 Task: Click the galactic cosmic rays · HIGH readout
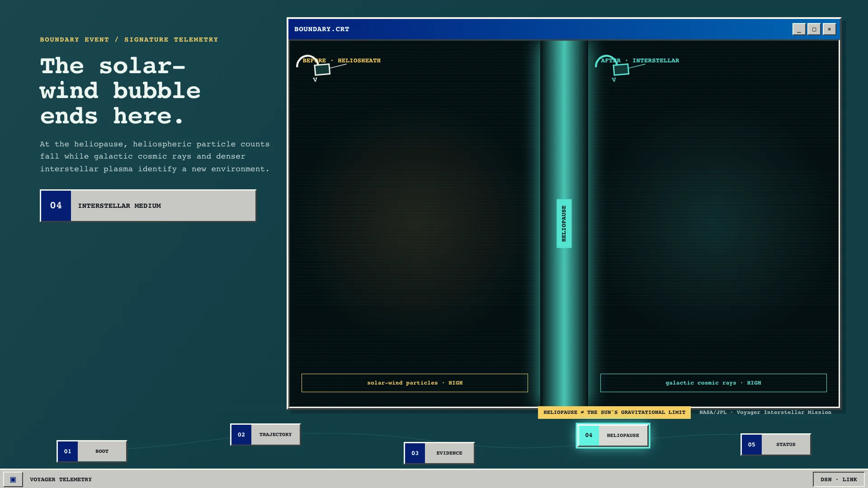pyautogui.click(x=713, y=383)
